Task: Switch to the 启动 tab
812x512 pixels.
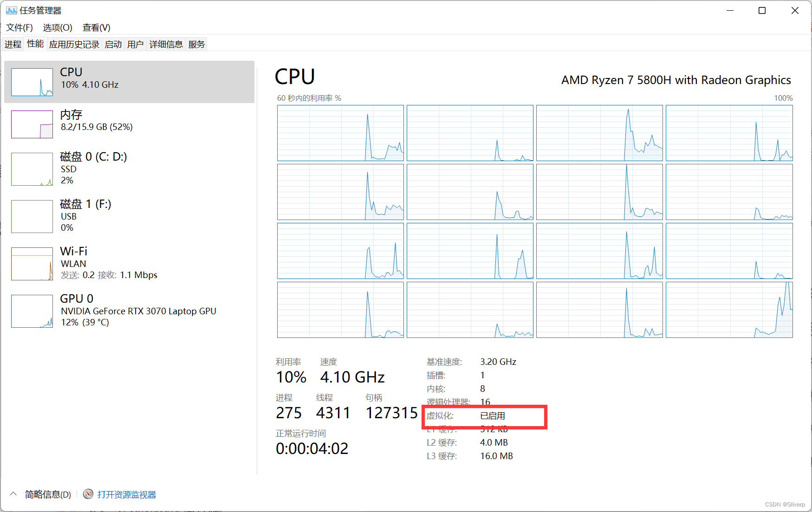Action: 113,44
